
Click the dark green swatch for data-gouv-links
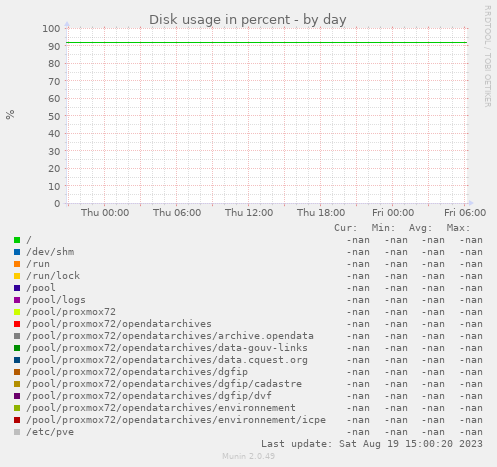click(x=17, y=348)
